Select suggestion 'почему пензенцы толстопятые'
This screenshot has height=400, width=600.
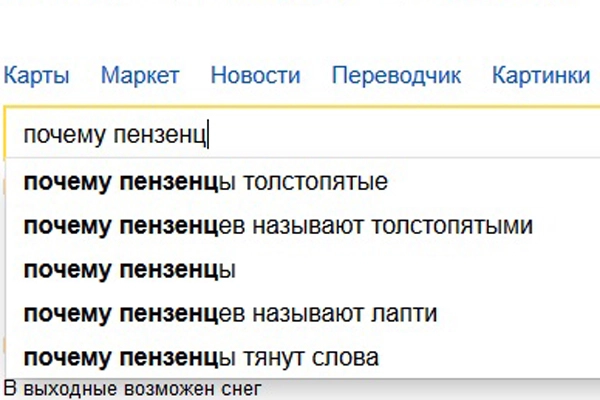pos(205,183)
